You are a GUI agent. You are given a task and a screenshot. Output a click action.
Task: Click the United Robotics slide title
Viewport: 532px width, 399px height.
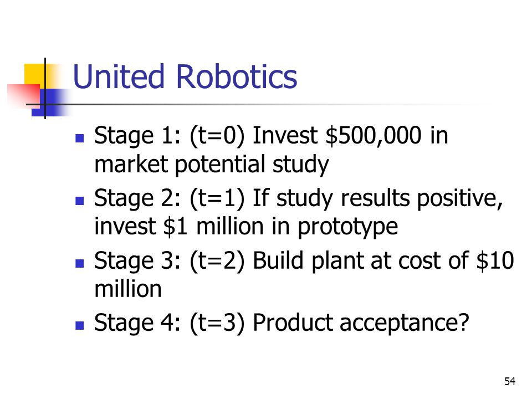click(185, 76)
